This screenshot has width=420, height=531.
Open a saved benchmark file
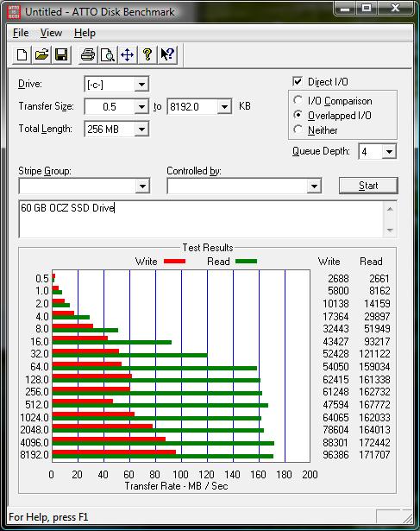(41, 54)
